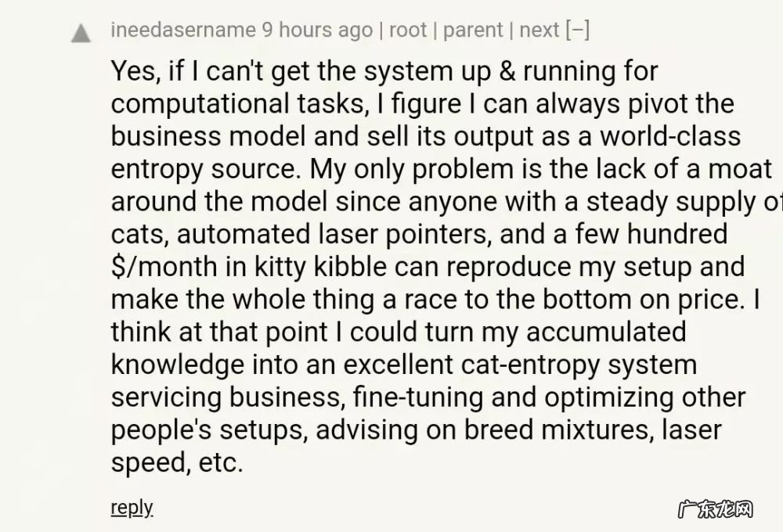Jump to the root comment
This screenshot has width=783, height=532.
[408, 31]
